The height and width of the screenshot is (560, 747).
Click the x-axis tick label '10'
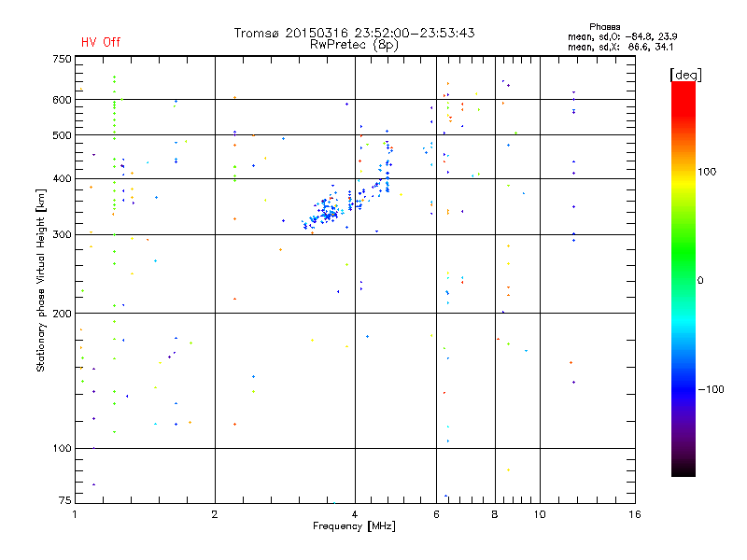pos(540,514)
